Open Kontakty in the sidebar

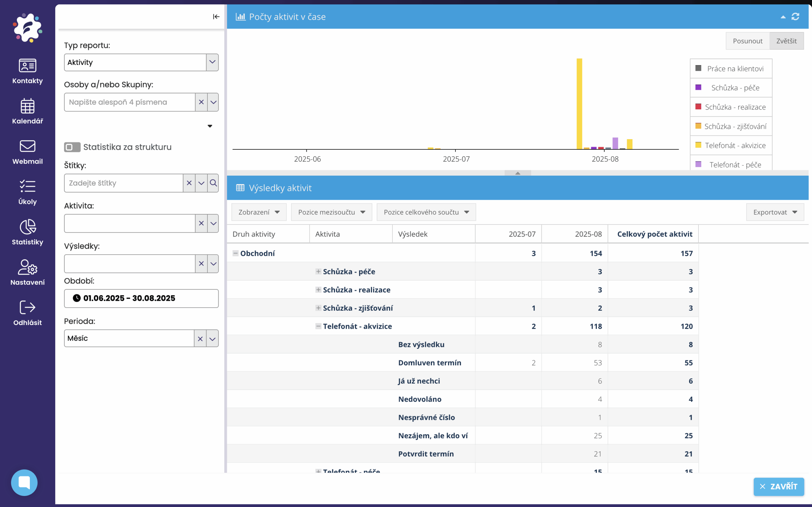pyautogui.click(x=28, y=66)
